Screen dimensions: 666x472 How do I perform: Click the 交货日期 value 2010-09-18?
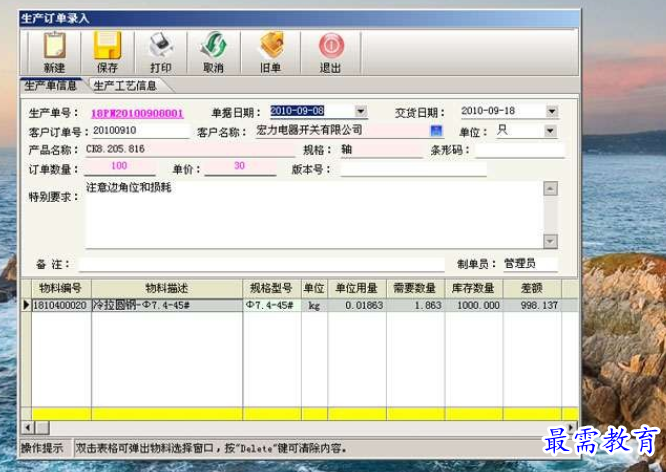(x=488, y=111)
